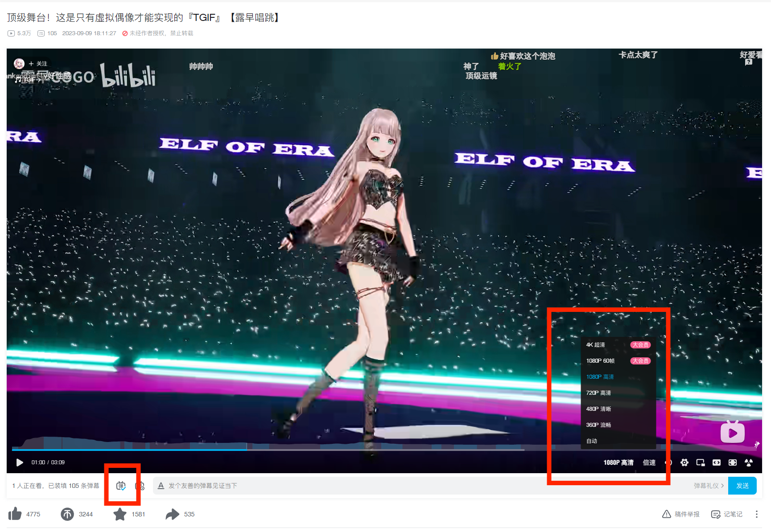Select highlighted 1080P 高清 menu option

click(x=618, y=377)
